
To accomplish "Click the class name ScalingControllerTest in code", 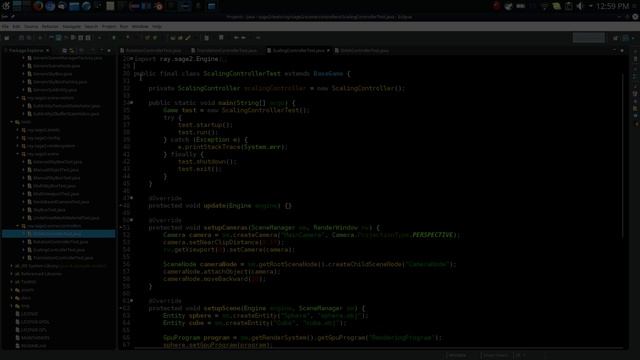I will pos(242,74).
